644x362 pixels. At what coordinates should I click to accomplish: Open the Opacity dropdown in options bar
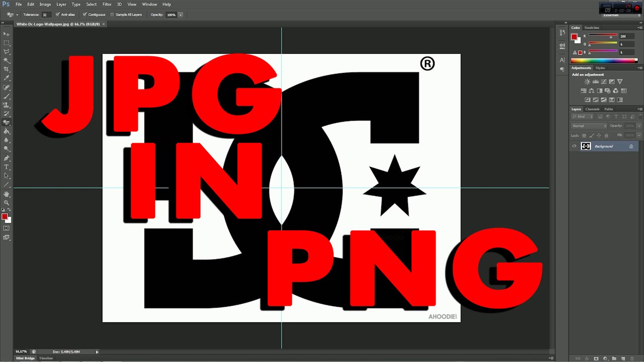click(181, 15)
